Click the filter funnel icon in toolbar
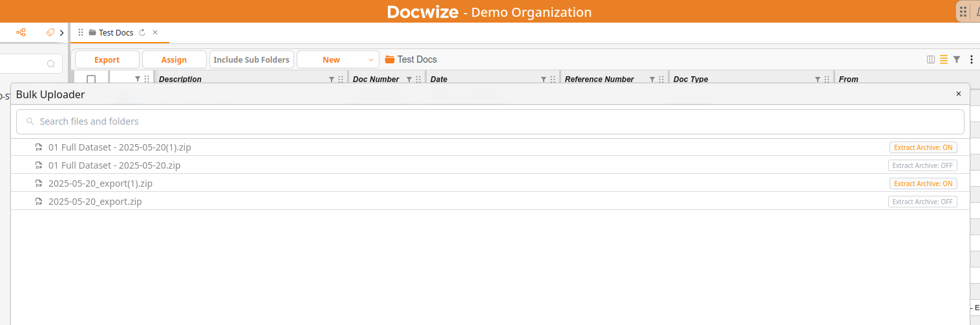 [957, 59]
